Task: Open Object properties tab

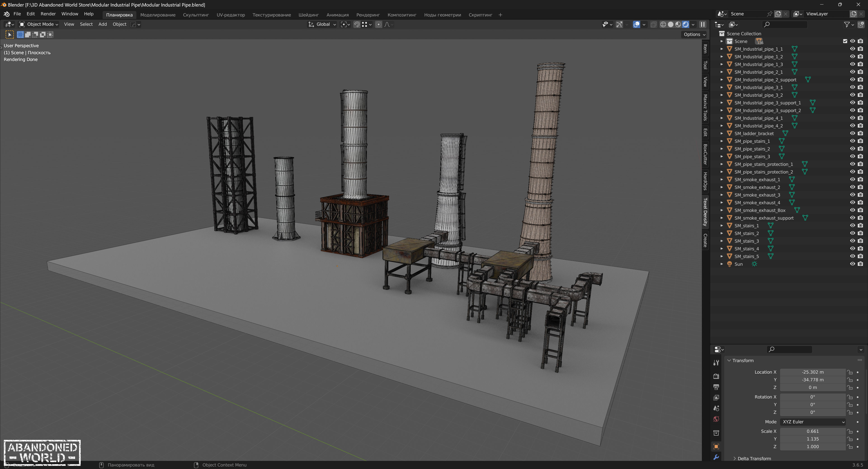Action: click(716, 446)
